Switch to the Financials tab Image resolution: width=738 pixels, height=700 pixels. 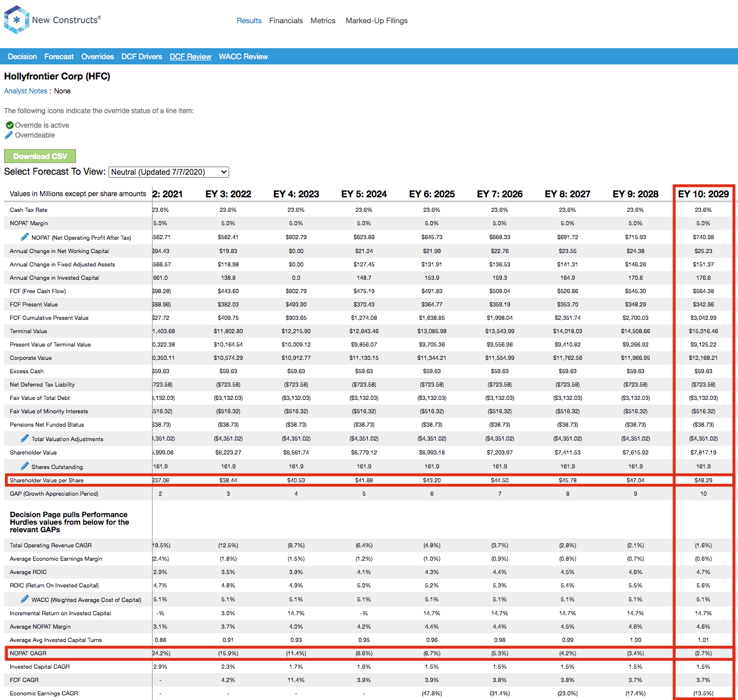[x=286, y=21]
